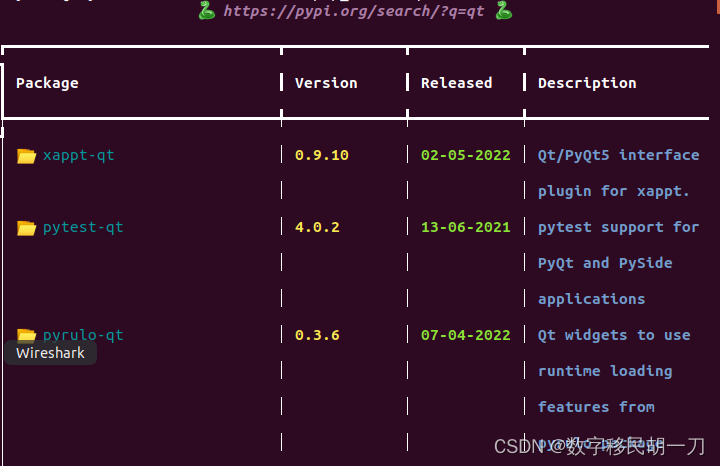Click the snake emoji left of URL
The height and width of the screenshot is (466, 720).
pos(207,10)
